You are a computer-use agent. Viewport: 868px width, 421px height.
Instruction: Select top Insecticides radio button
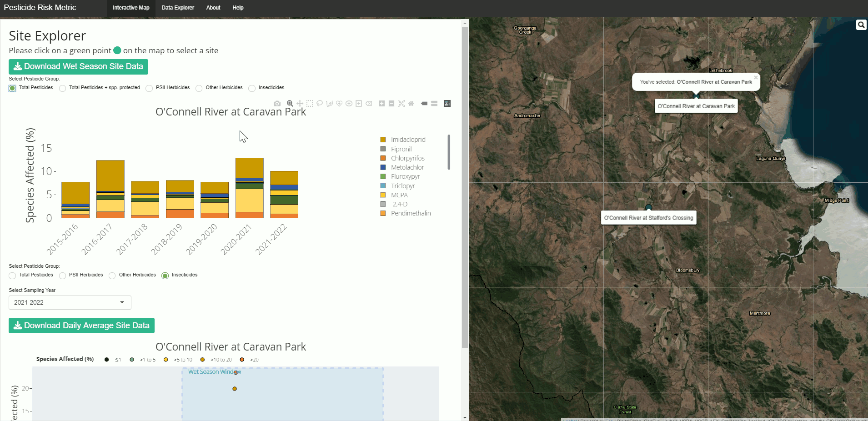point(252,88)
